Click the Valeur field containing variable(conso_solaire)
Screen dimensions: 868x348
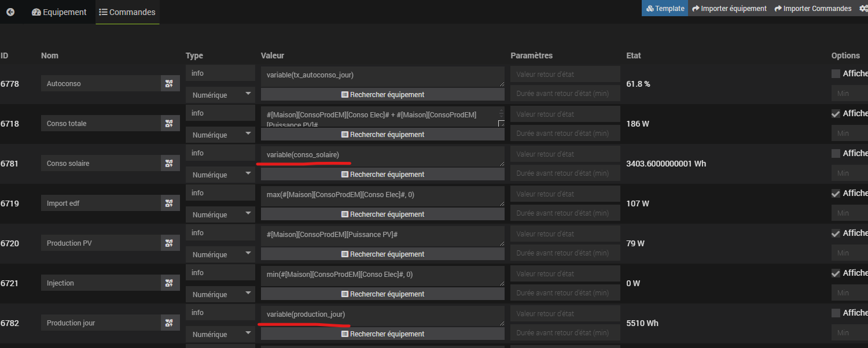pos(382,156)
